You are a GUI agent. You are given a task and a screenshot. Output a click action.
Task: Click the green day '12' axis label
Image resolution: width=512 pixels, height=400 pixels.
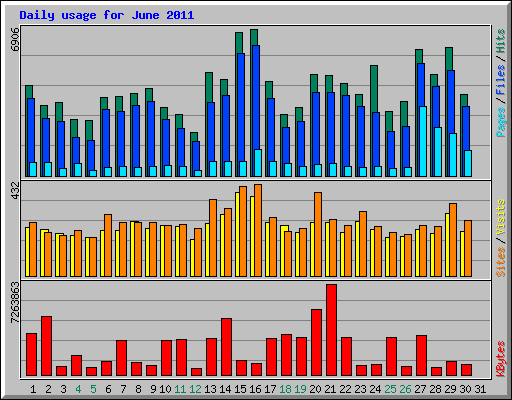195,389
